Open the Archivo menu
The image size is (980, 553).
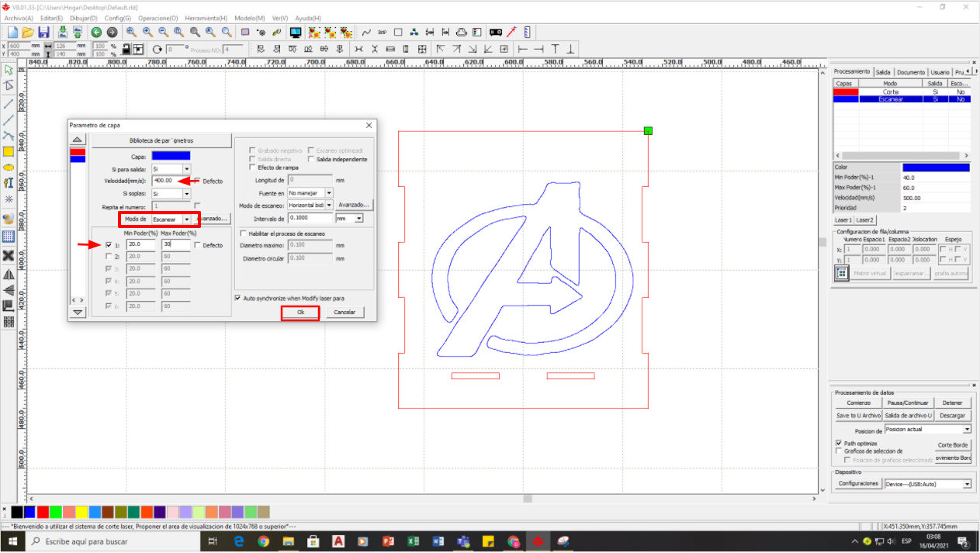pyautogui.click(x=19, y=18)
